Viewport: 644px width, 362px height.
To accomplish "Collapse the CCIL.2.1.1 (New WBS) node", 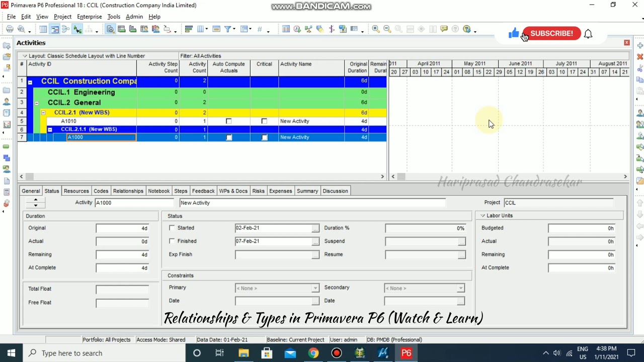I will coord(49,130).
